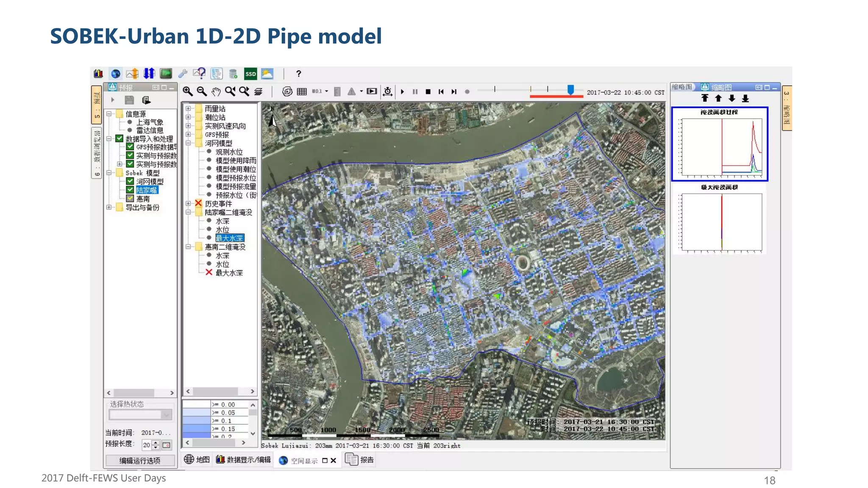Screen dimensions: 868x488
Task: Stop the map animation
Action: (428, 91)
